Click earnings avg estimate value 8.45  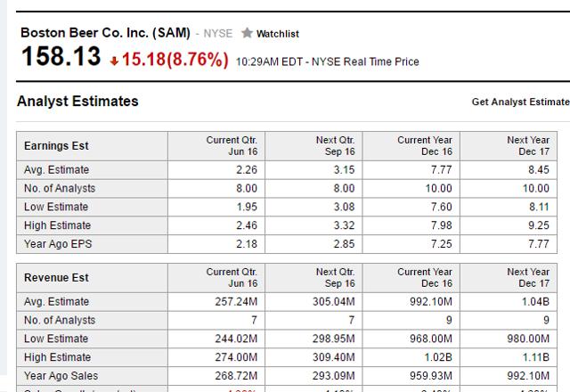[x=539, y=170]
